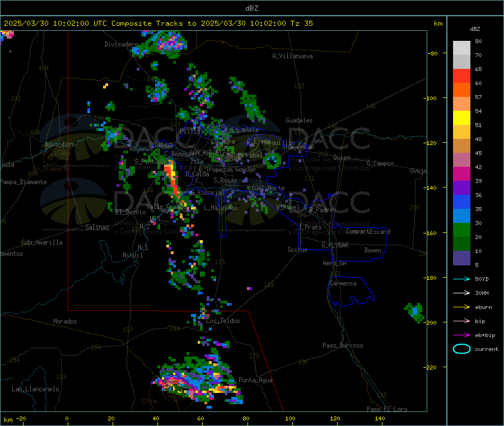
Task: Click the Los_Toldos place label
Action: click(x=223, y=321)
